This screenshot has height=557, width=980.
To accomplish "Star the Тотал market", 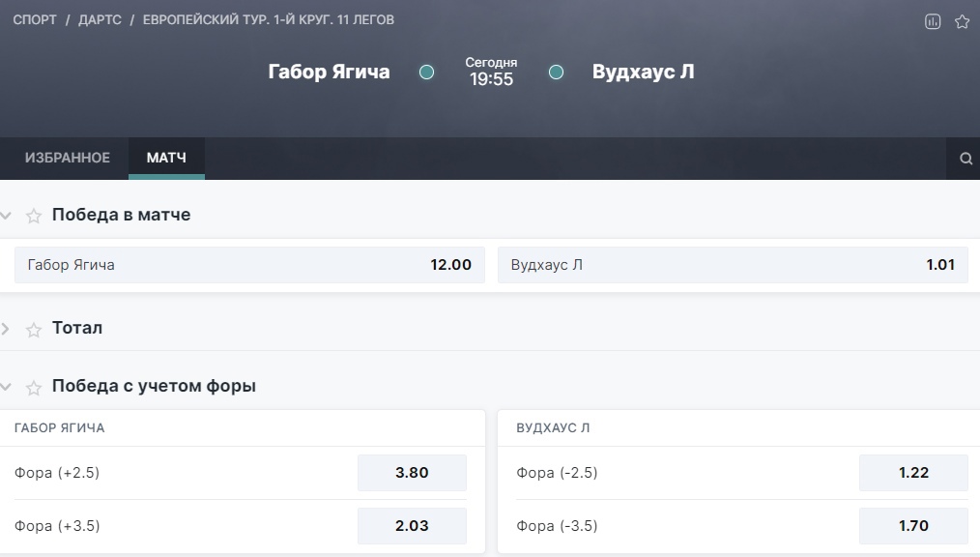I will point(34,329).
